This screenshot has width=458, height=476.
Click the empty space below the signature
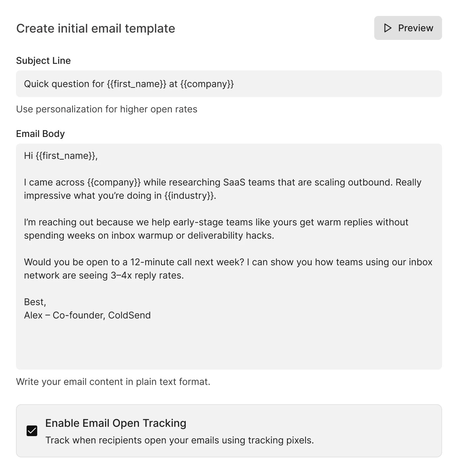point(229,346)
